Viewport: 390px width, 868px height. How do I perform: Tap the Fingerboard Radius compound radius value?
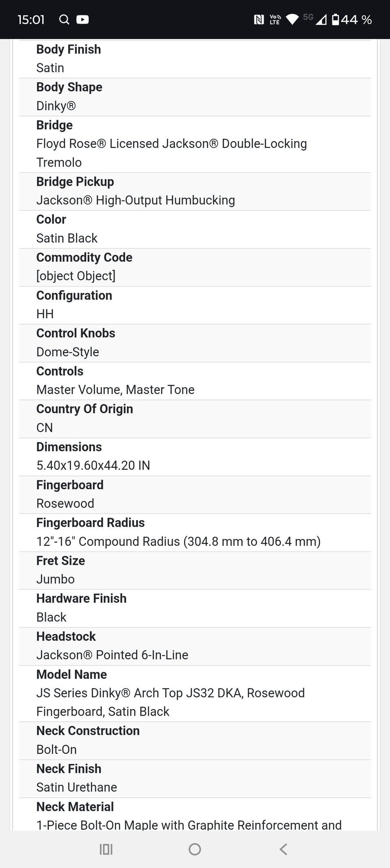pyautogui.click(x=178, y=541)
